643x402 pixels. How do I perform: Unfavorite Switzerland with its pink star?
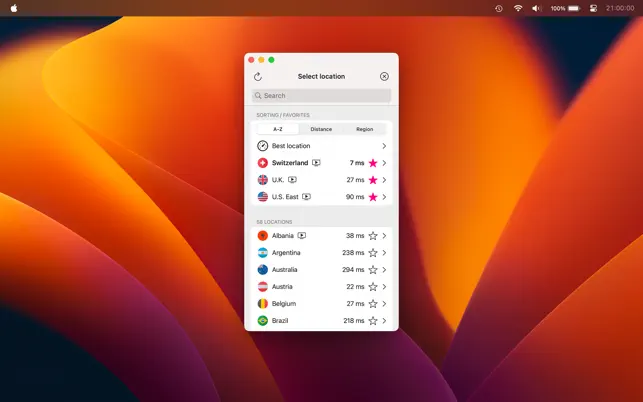pos(373,163)
